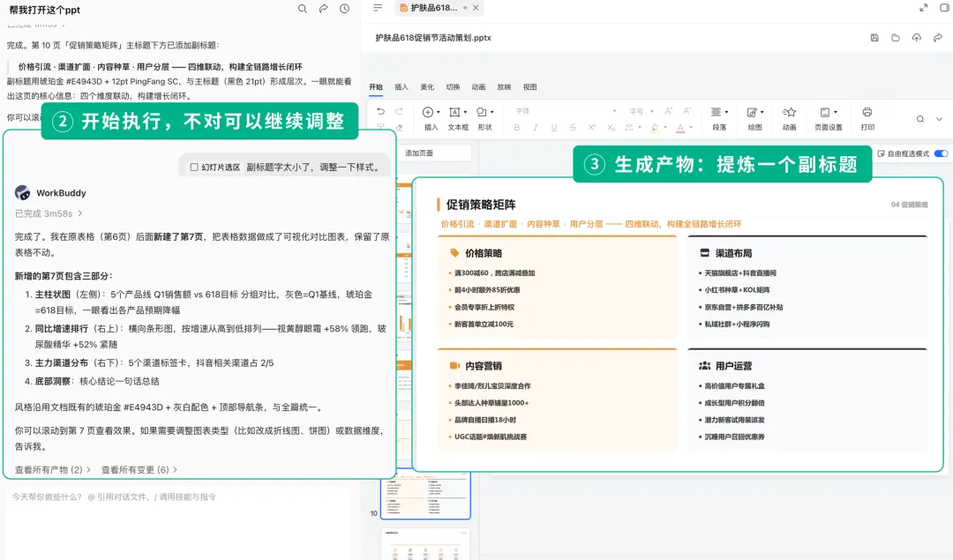Switch to the 切换 ribbon tab
Viewport: 953px width, 560px height.
pyautogui.click(x=453, y=86)
